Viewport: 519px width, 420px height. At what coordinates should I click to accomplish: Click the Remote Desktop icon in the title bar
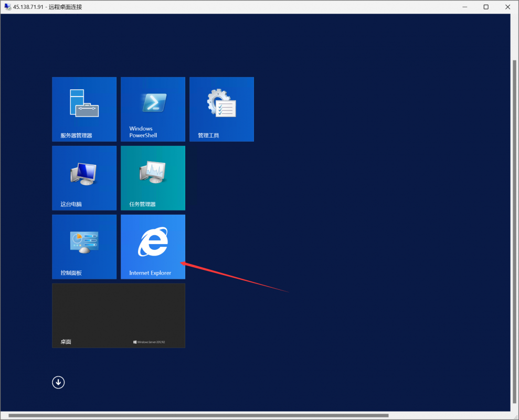8,7
